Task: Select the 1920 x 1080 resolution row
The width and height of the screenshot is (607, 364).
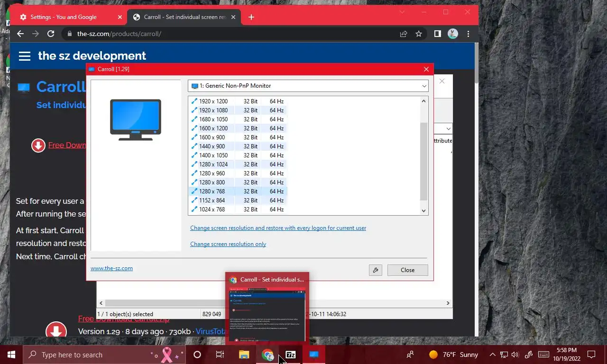Action: (238, 110)
